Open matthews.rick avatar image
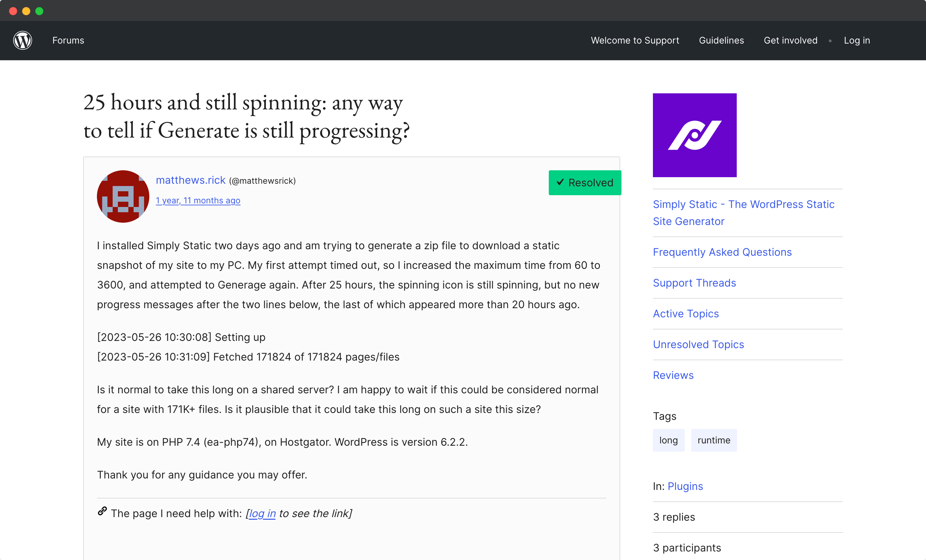This screenshot has height=560, width=926. click(x=123, y=196)
